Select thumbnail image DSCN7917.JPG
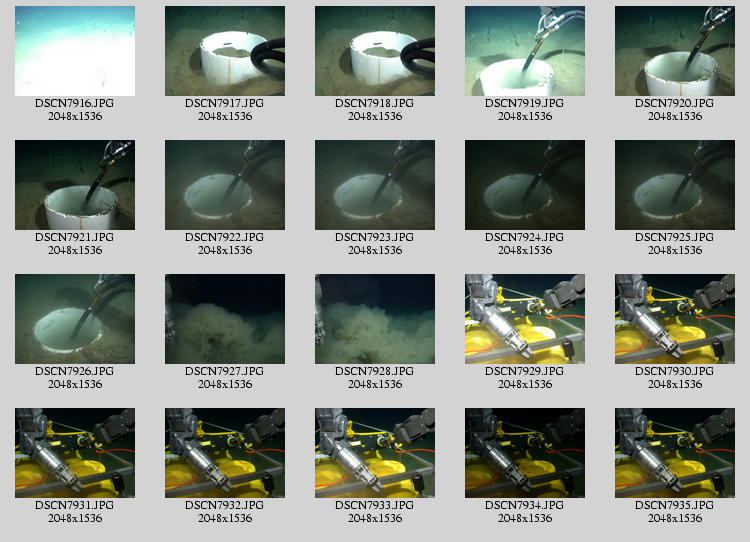 point(225,51)
